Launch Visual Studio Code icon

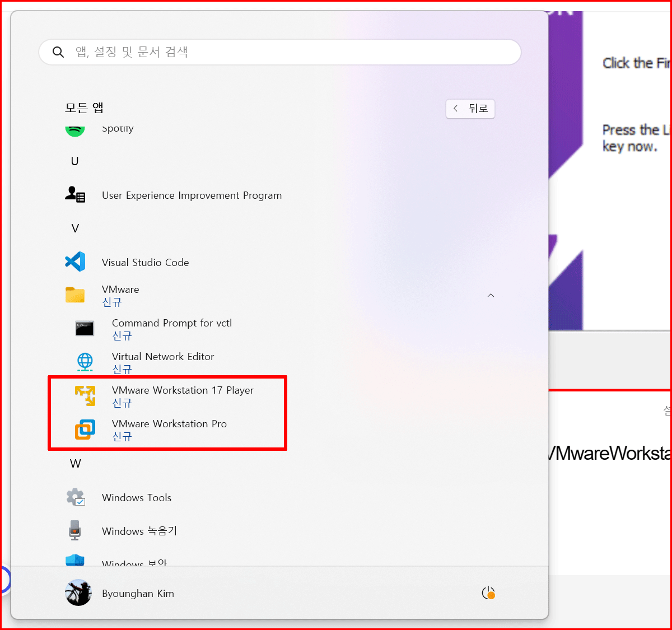75,262
